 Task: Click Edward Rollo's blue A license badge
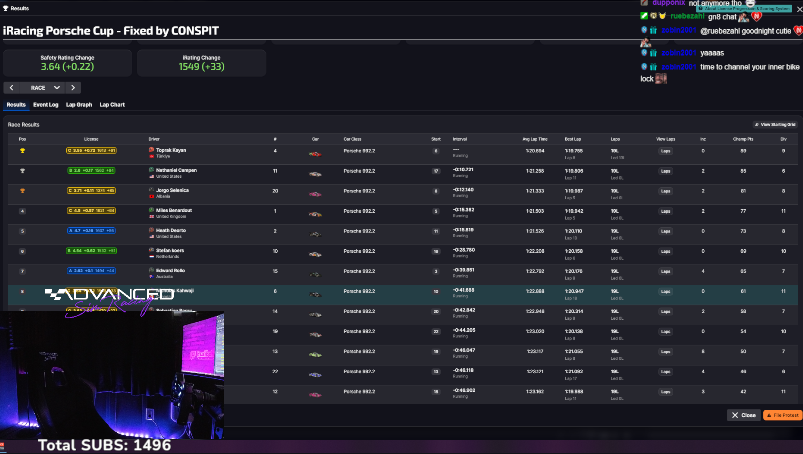(x=91, y=271)
